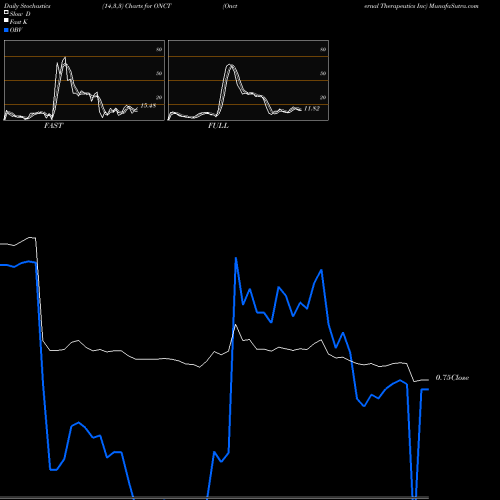Click the 20 axis label in FAST chart
Image resolution: width=500 pixels, height=500 pixels.
159,97
